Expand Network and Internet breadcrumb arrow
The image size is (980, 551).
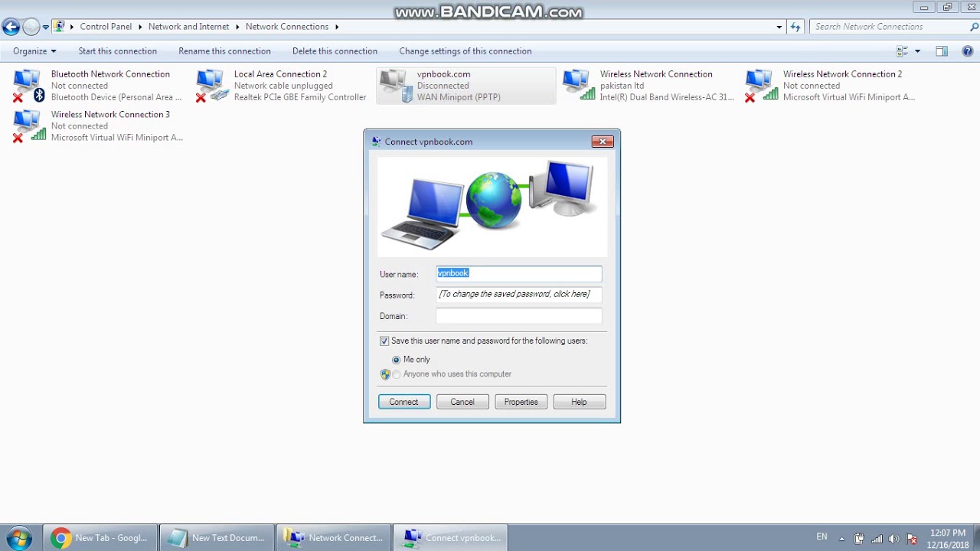pos(237,27)
